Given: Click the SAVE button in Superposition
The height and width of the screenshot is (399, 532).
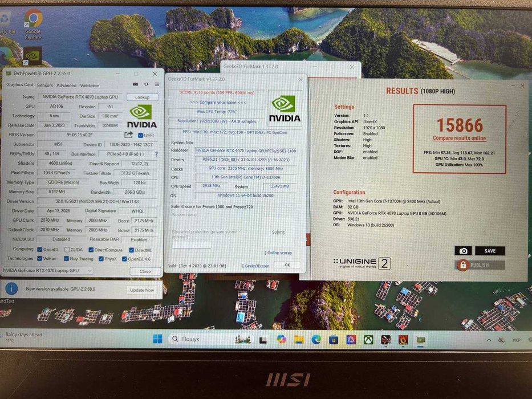Looking at the screenshot, I should 490,251.
